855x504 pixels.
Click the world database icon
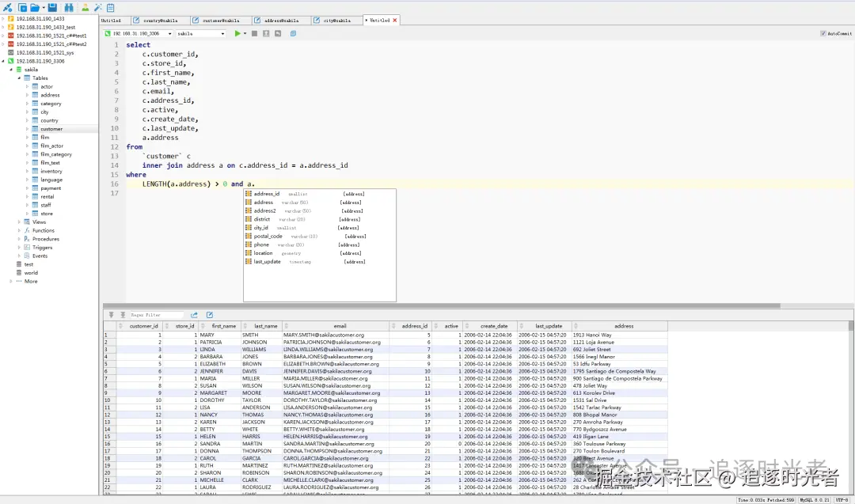[x=19, y=272]
